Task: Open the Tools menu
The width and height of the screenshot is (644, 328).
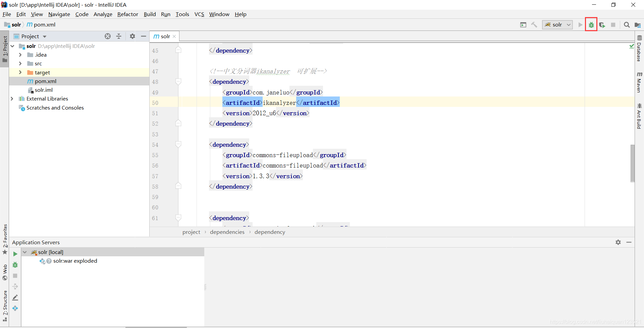Action: [182, 14]
